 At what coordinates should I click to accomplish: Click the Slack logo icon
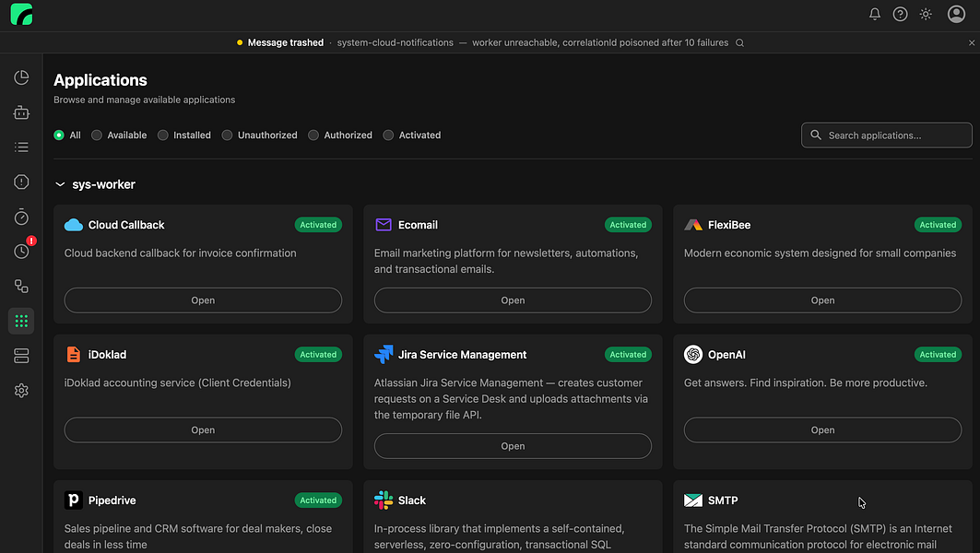[384, 500]
